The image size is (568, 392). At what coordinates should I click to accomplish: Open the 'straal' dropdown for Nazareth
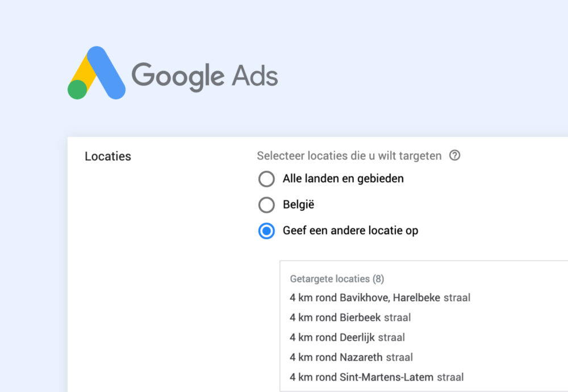(x=400, y=357)
